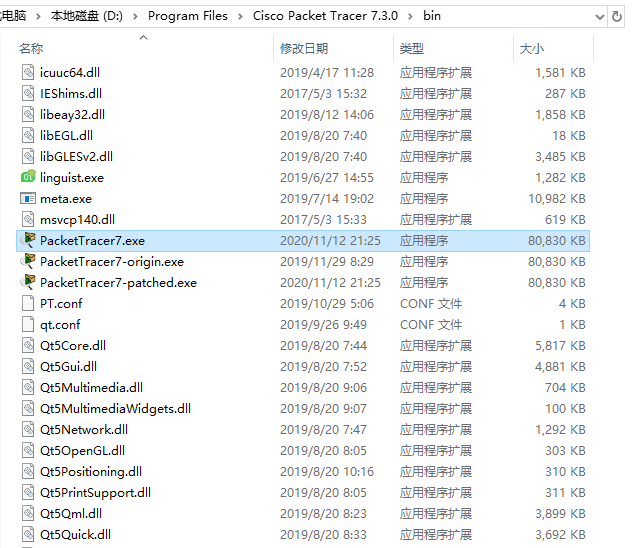This screenshot has width=633, height=548.
Task: Select the file name Qt5Core.dll
Action: tap(73, 346)
